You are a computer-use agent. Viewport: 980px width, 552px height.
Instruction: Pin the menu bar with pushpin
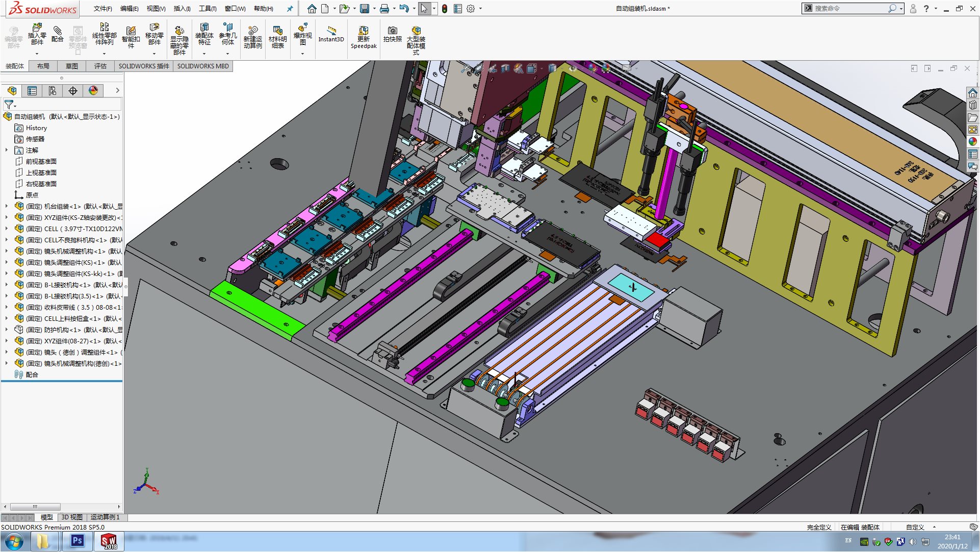click(290, 9)
